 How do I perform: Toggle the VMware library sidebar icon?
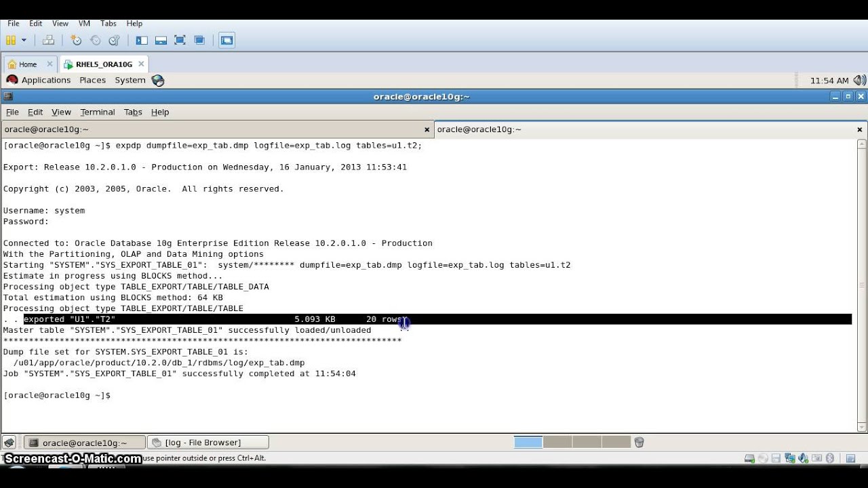(142, 40)
